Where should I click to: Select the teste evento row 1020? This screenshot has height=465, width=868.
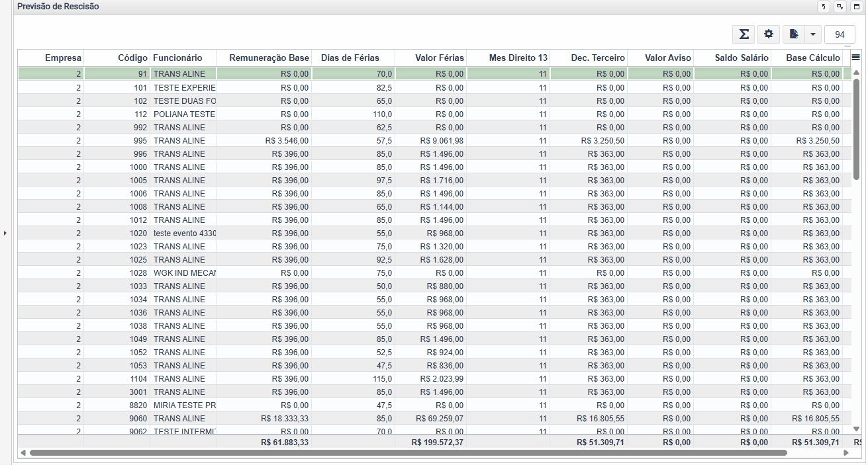coord(430,233)
